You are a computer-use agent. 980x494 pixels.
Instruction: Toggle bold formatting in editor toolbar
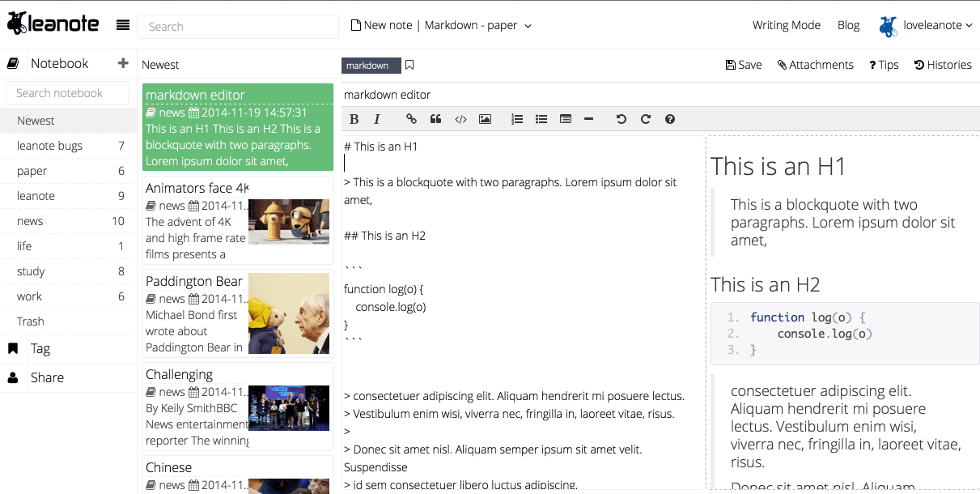tap(354, 119)
